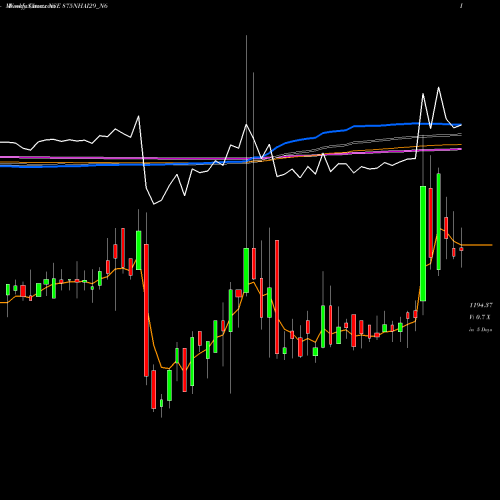Click the 1194.87 price label
Screen dimensions: 500x500
coord(481,305)
